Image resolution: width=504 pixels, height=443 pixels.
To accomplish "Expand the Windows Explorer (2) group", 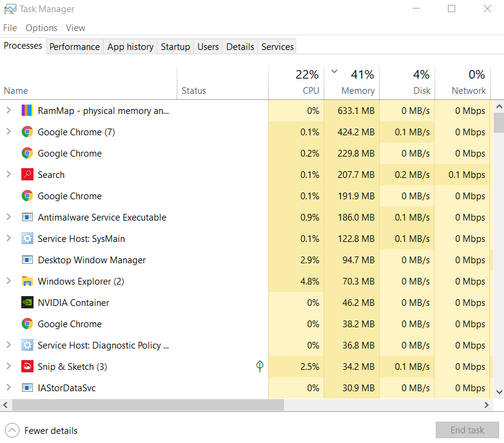I will (9, 281).
